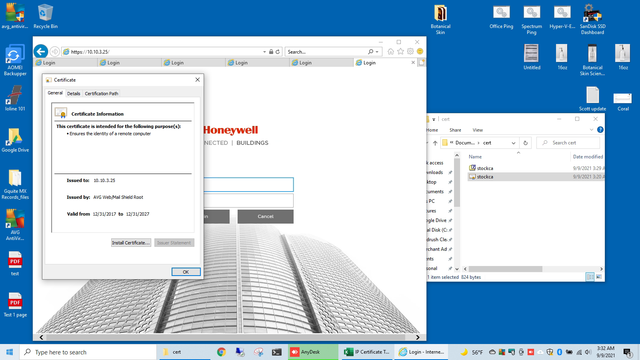
Task: Expand the address bar URL dropdown
Action: 264,52
